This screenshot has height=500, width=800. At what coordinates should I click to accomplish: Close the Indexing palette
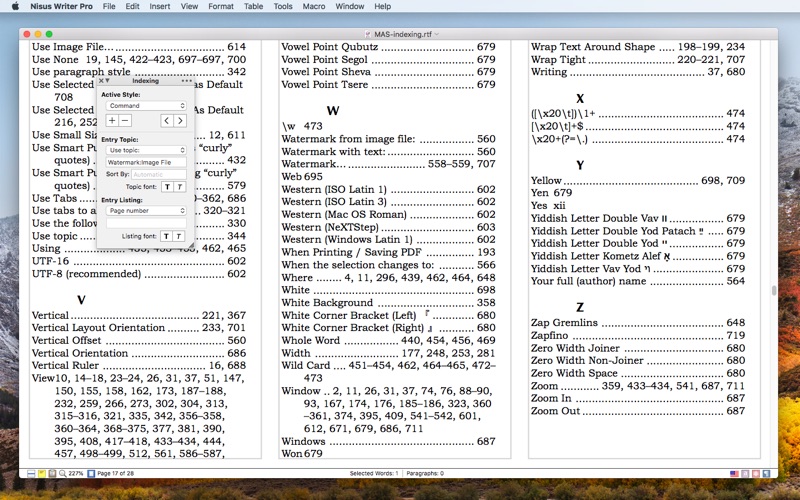[100, 80]
